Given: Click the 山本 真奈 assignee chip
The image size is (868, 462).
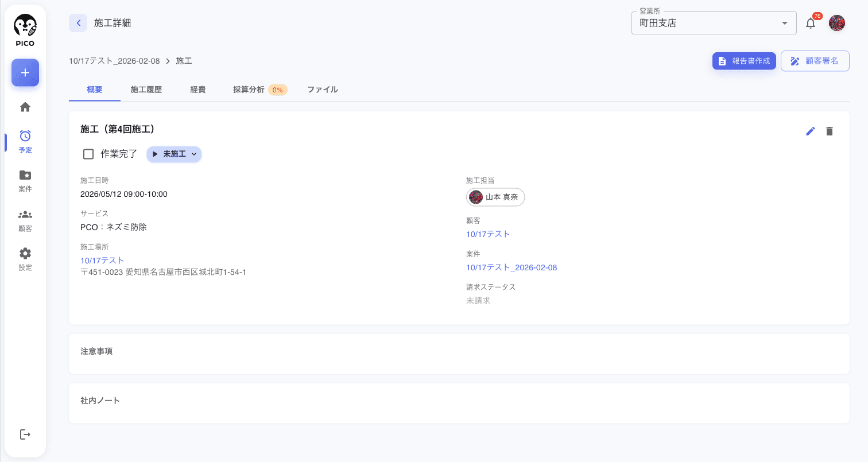Looking at the screenshot, I should pyautogui.click(x=495, y=197).
